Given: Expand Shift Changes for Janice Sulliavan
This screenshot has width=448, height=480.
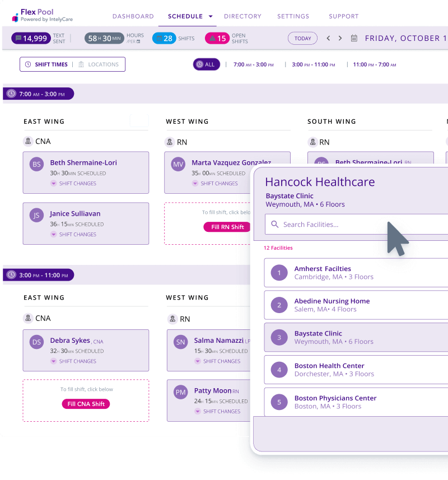Looking at the screenshot, I should pos(73,235).
